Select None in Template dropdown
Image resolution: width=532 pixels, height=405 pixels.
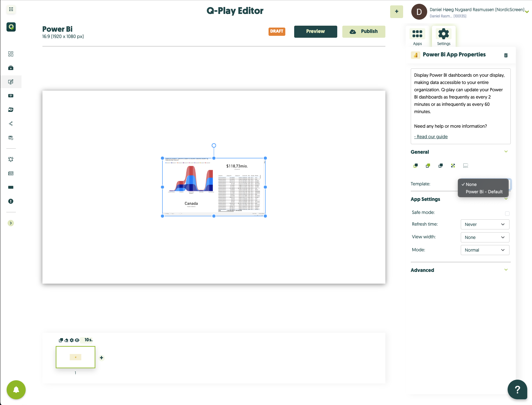pos(483,184)
